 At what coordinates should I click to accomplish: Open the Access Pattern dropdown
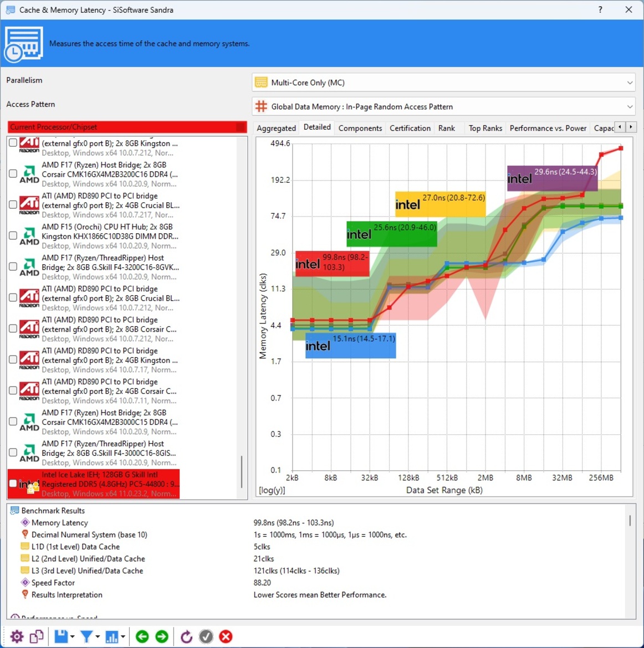(444, 106)
